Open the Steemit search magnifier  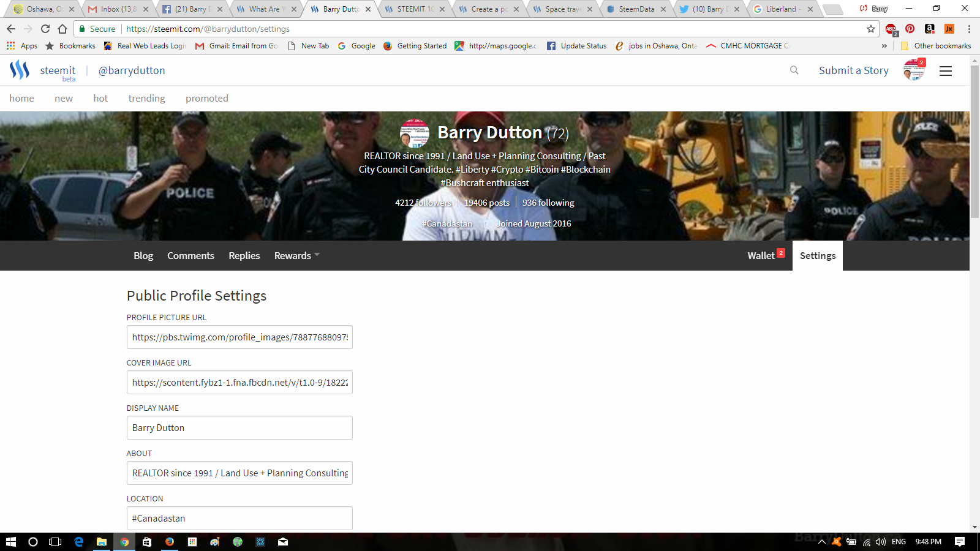point(794,70)
